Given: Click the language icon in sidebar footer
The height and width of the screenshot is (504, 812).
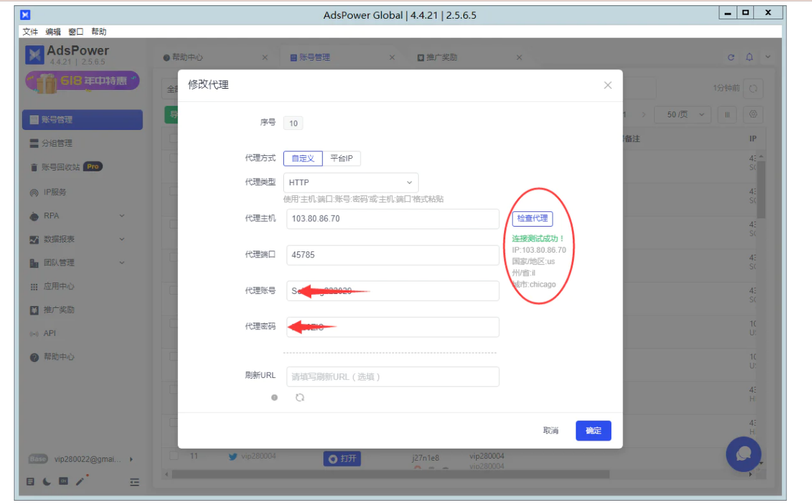Looking at the screenshot, I should pos(63,481).
